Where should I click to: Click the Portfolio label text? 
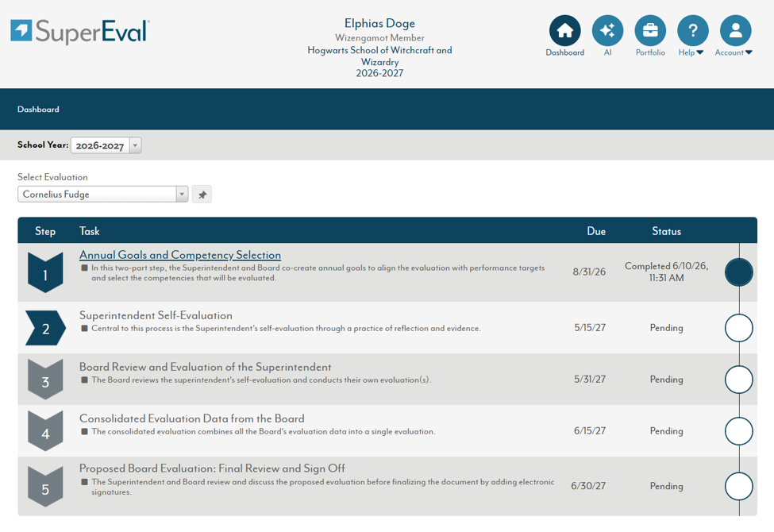click(650, 52)
